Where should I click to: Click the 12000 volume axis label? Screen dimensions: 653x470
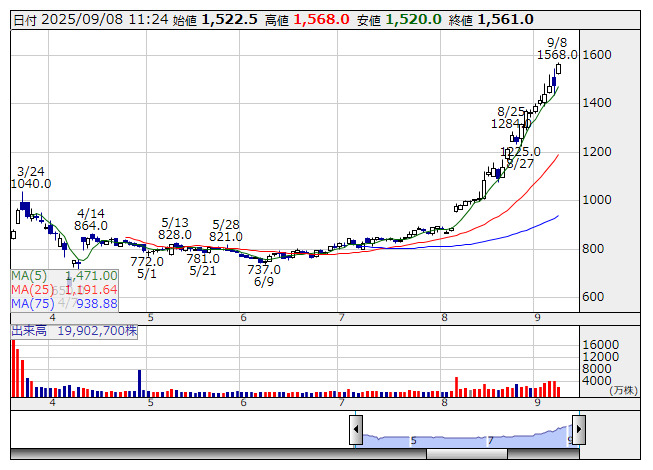tap(601, 357)
